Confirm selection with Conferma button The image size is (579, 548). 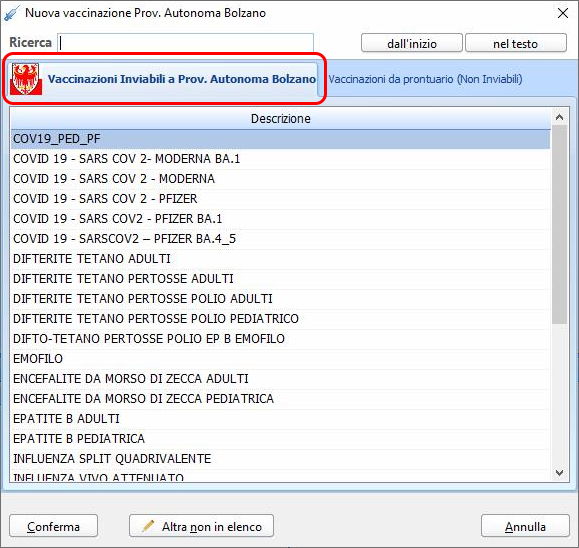tap(54, 526)
